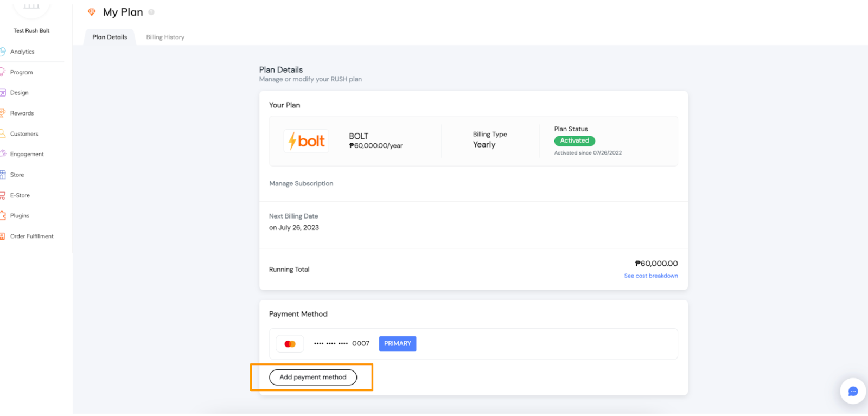Open the Order Fulfillment icon
Screen dimensions: 868x416
click(3, 236)
